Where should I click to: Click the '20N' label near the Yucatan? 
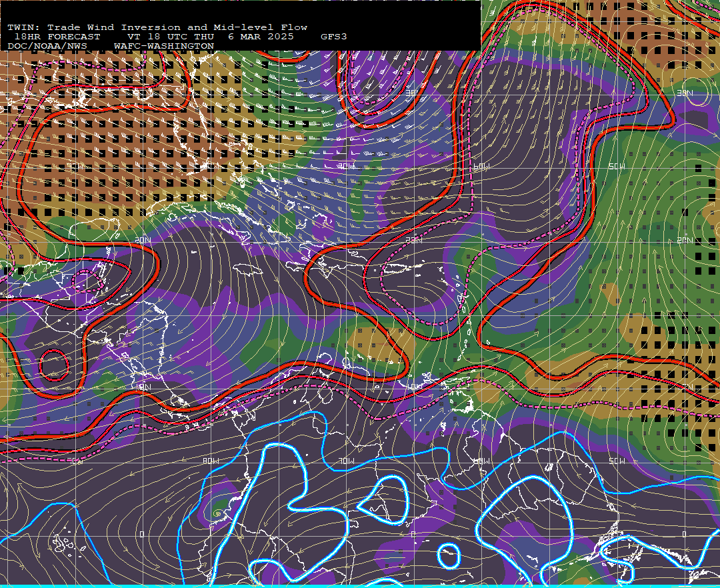(143, 240)
